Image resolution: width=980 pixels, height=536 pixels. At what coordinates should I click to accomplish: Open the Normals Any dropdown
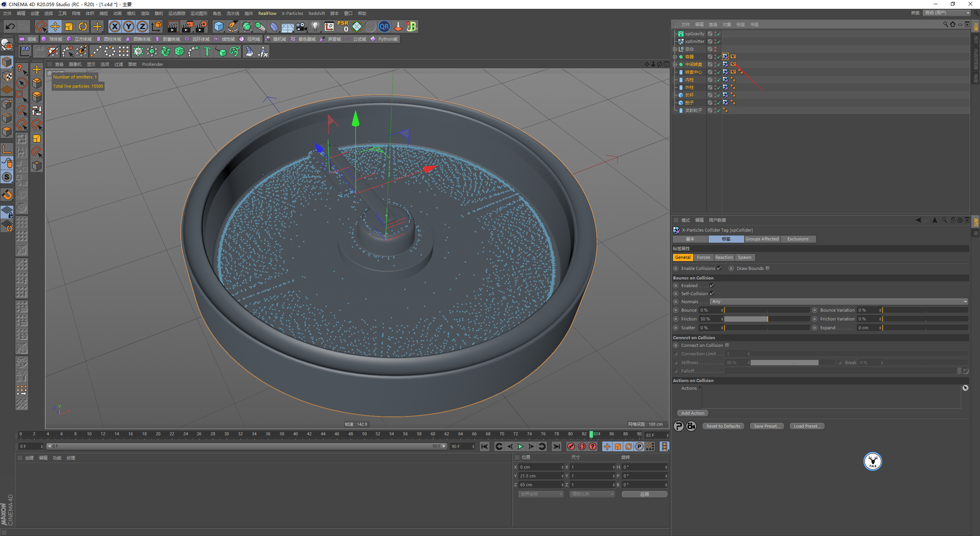pos(839,302)
